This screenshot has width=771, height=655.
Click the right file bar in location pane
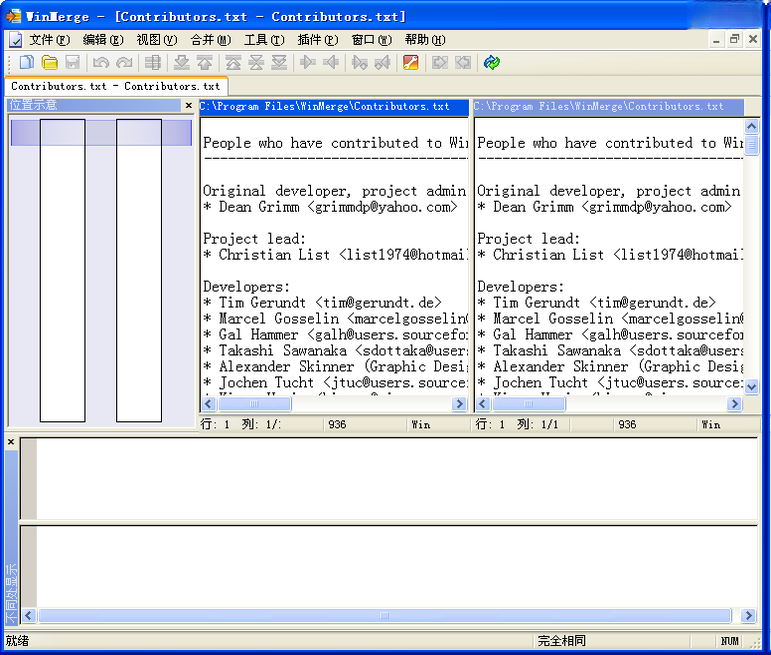(139, 270)
